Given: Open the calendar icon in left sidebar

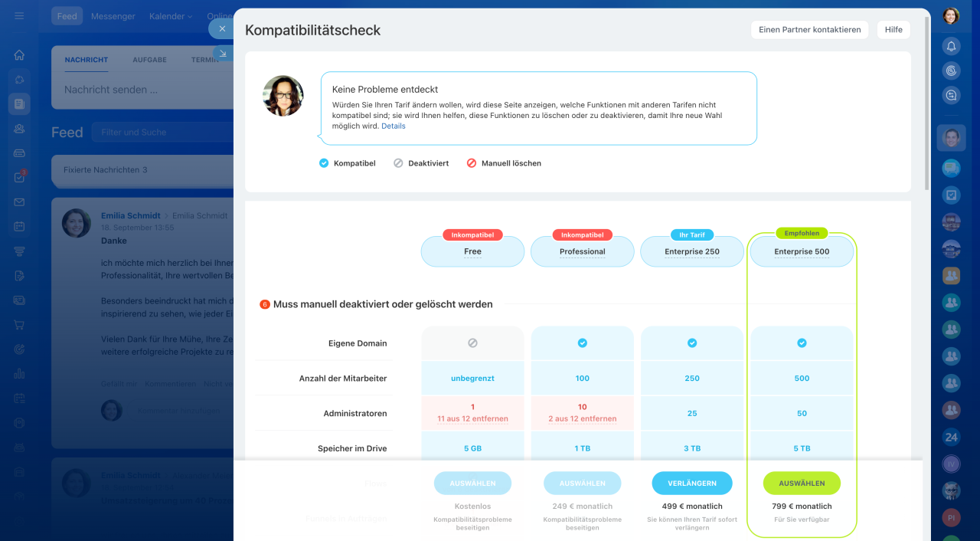Looking at the screenshot, I should coord(19,227).
